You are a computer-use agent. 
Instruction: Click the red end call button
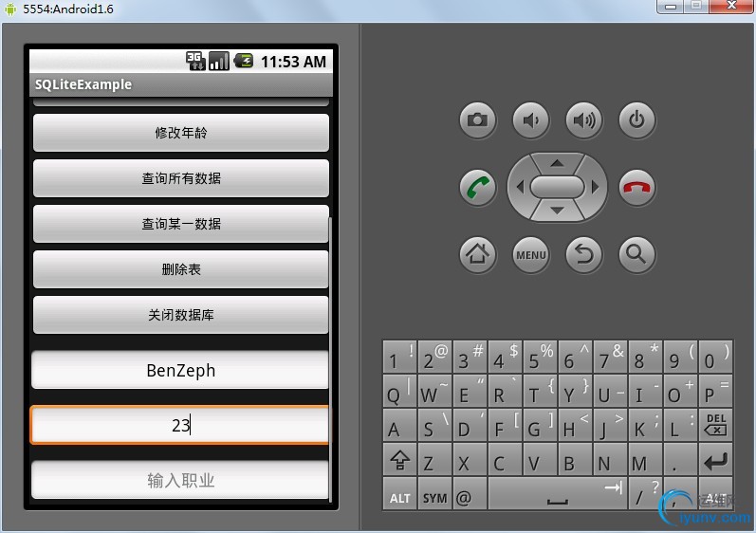point(636,187)
